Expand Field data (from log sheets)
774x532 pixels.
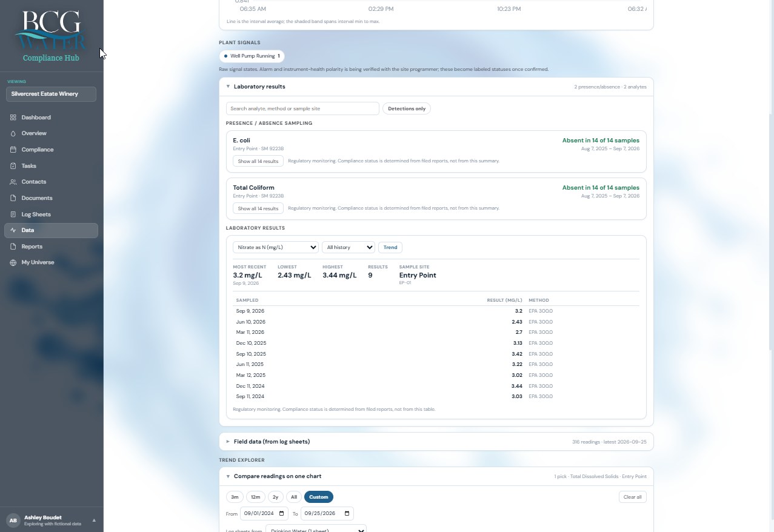pos(436,442)
